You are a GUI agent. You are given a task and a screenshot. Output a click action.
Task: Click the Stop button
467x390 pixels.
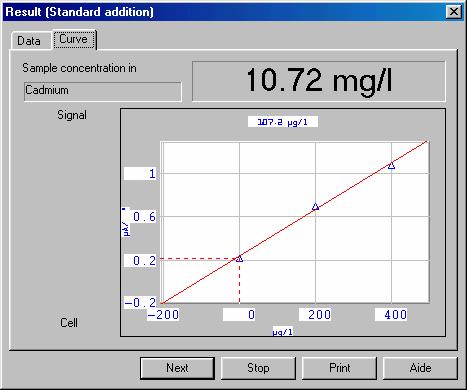[x=258, y=368]
